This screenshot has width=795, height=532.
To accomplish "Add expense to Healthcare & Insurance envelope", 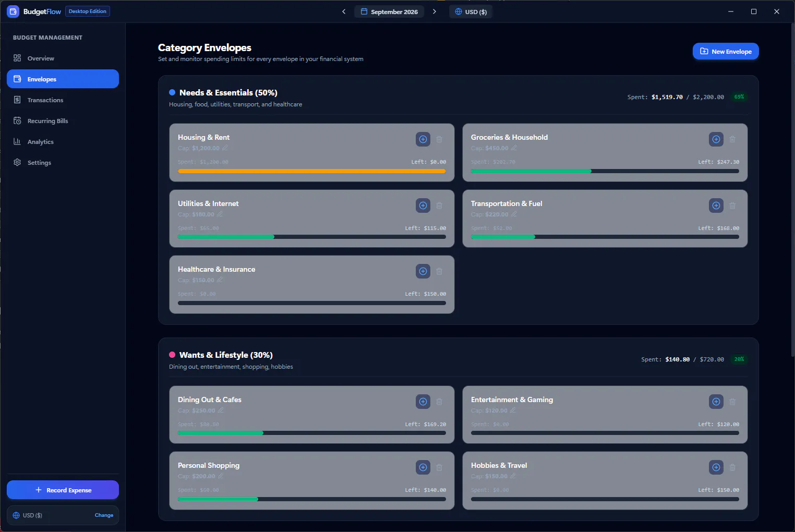I will click(423, 271).
